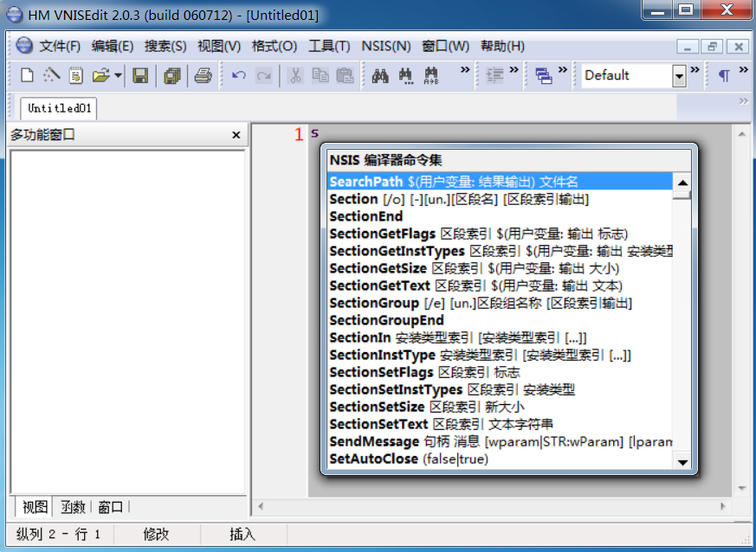Screen dimensions: 756x552
Task: Open Find with the binoculars icon
Action: 380,75
